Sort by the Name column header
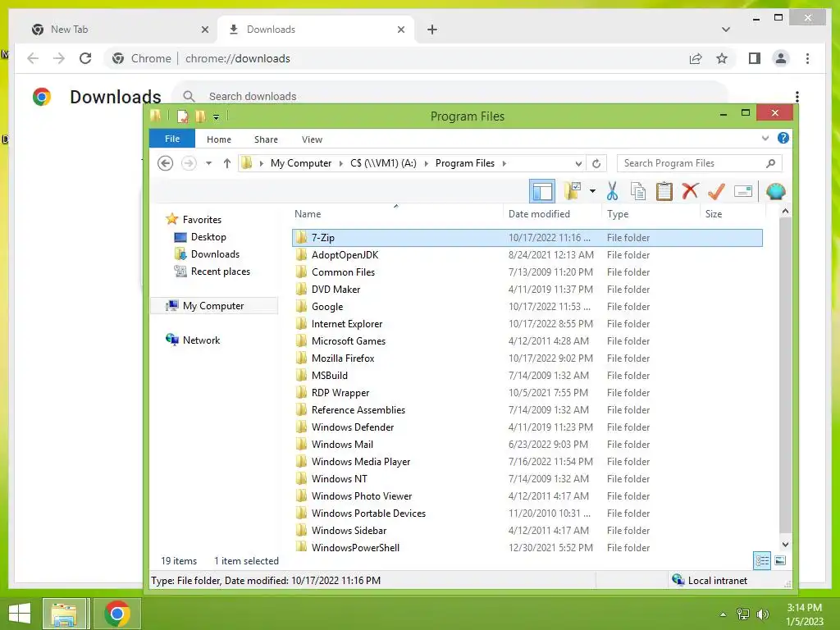This screenshot has height=630, width=840. pyautogui.click(x=396, y=214)
